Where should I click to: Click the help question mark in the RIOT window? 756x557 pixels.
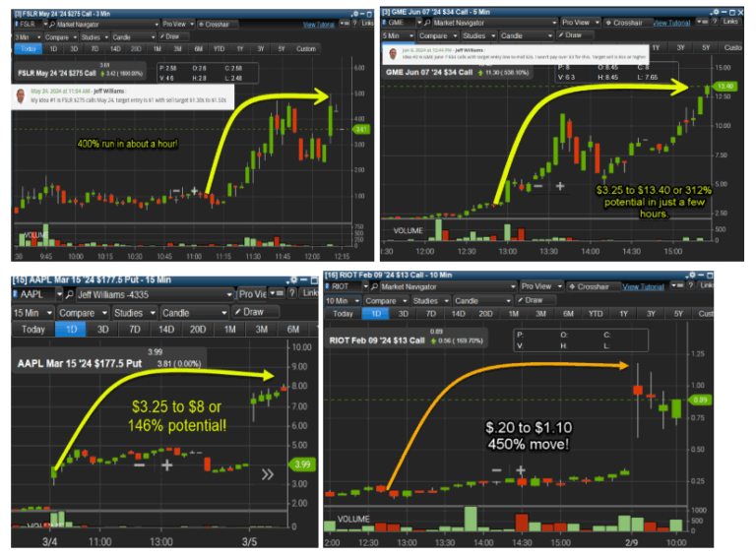690,285
